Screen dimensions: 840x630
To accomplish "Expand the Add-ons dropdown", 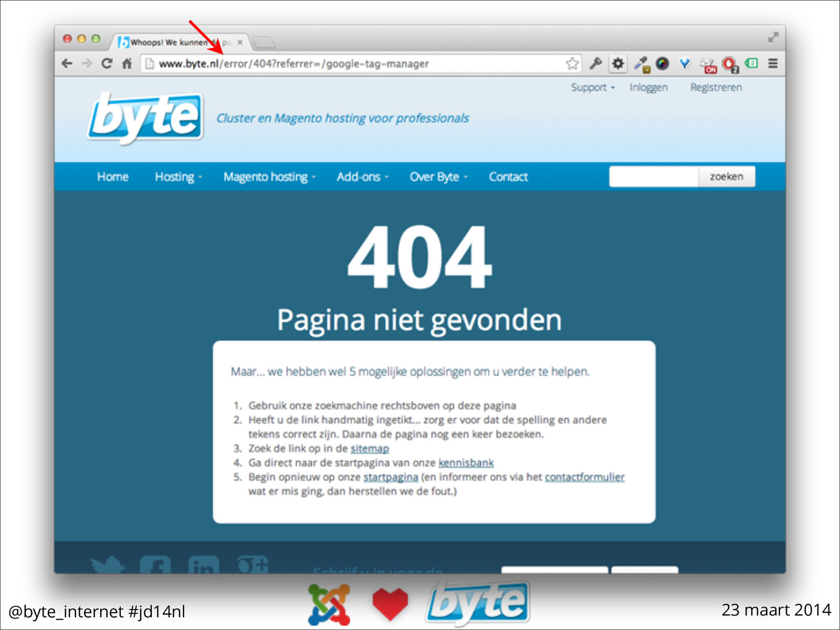I will [x=362, y=177].
